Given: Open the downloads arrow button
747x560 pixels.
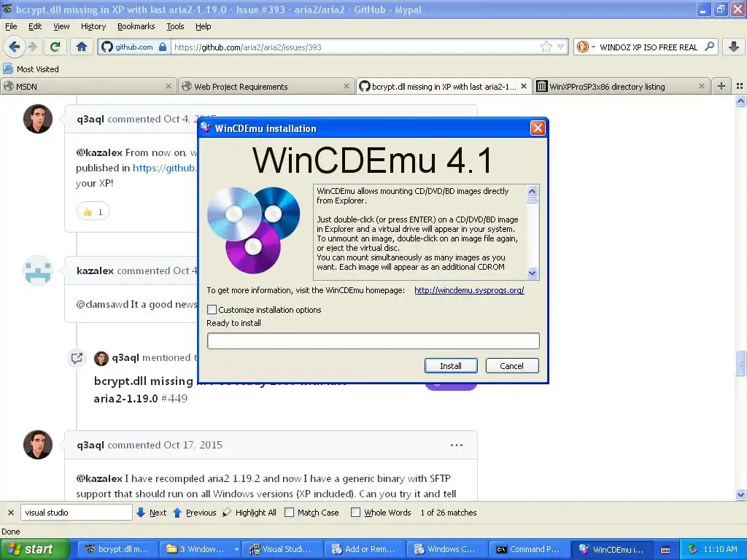Looking at the screenshot, I should pyautogui.click(x=734, y=47).
